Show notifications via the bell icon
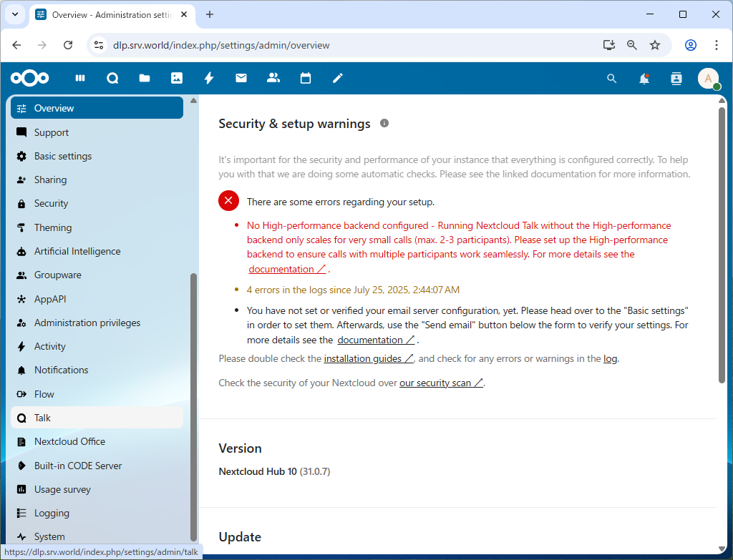The image size is (733, 560). 644,79
